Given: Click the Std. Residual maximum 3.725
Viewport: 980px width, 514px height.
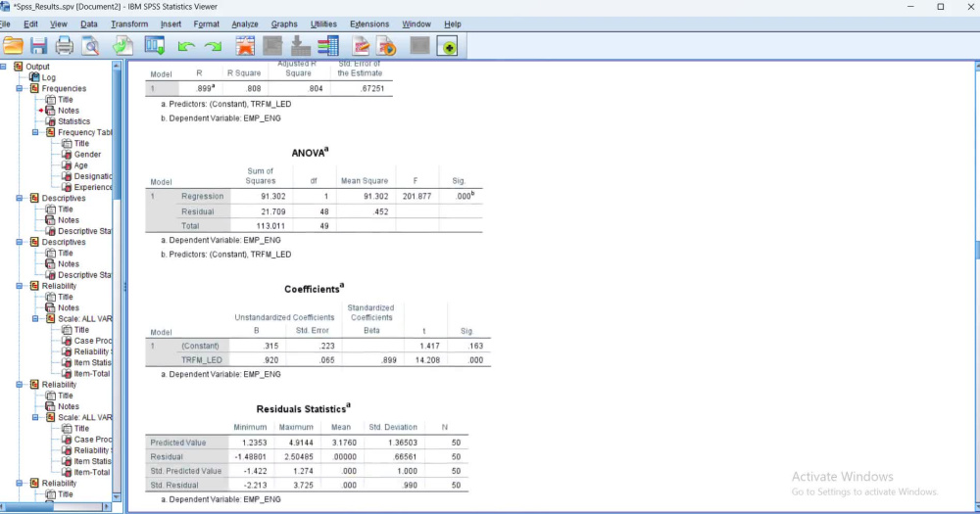Looking at the screenshot, I should [303, 486].
